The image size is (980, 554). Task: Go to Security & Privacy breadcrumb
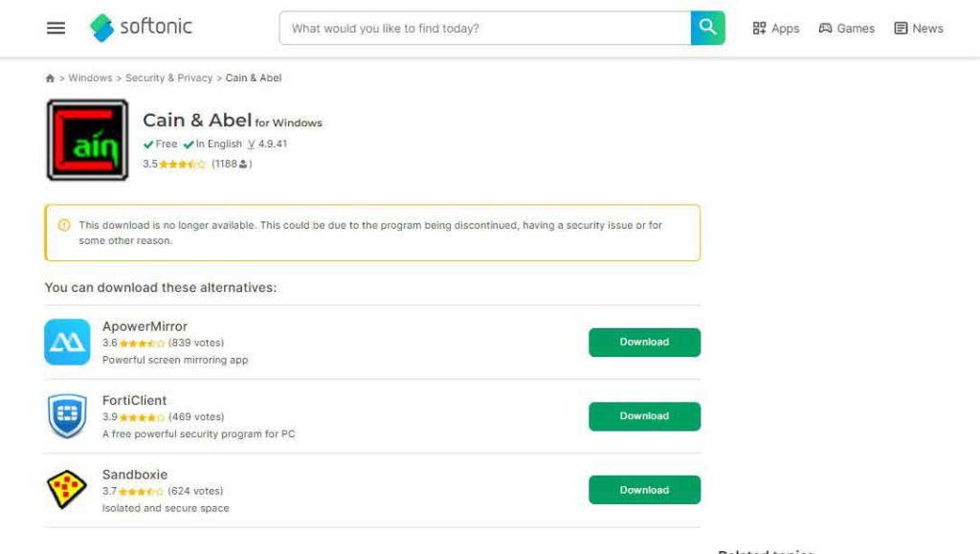pyautogui.click(x=168, y=78)
